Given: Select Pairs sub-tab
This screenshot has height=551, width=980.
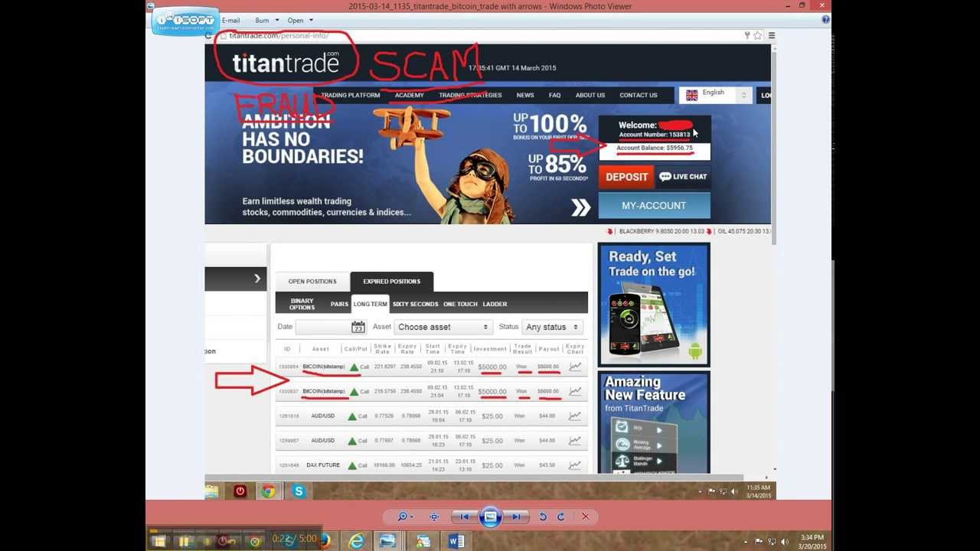Looking at the screenshot, I should click(x=339, y=304).
